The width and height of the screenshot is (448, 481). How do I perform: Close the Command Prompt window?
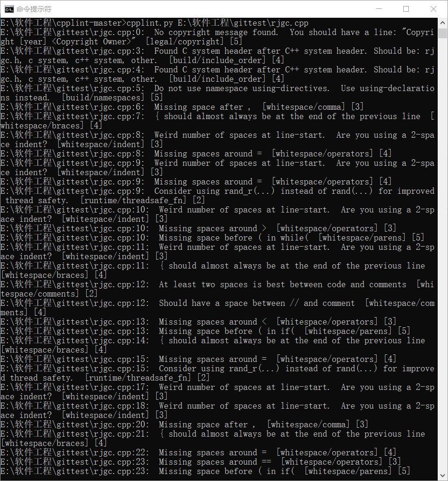[433, 9]
